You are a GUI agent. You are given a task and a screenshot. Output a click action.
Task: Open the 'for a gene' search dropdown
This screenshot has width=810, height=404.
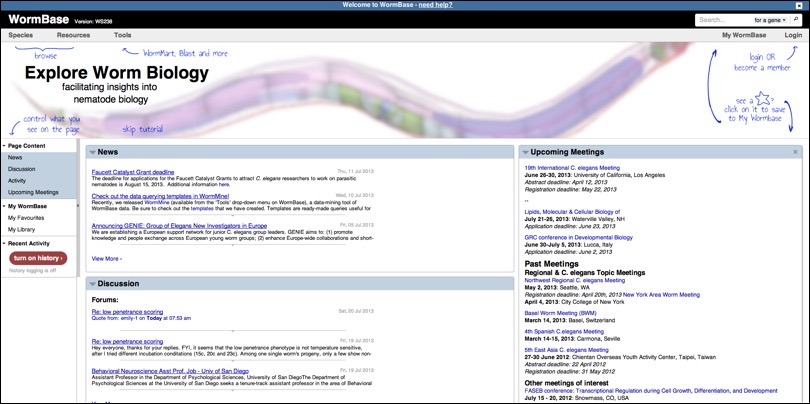[x=772, y=20]
